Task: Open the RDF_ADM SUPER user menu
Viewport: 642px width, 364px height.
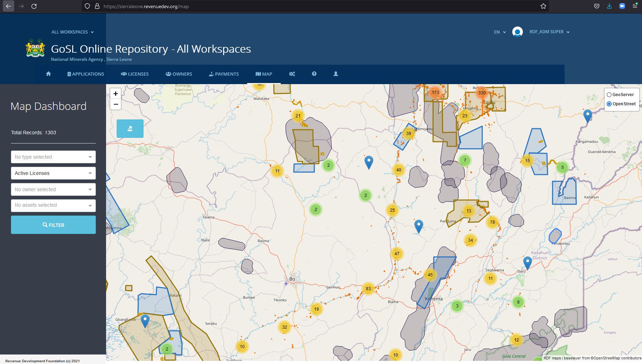Action: coord(549,32)
